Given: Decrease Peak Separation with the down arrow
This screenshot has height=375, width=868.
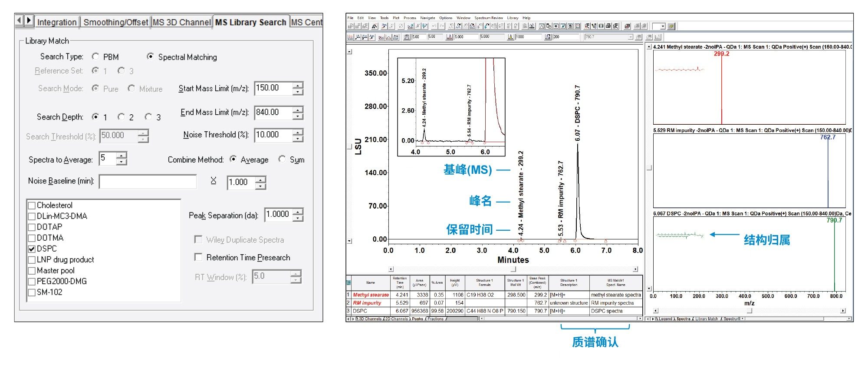Looking at the screenshot, I should pyautogui.click(x=298, y=218).
